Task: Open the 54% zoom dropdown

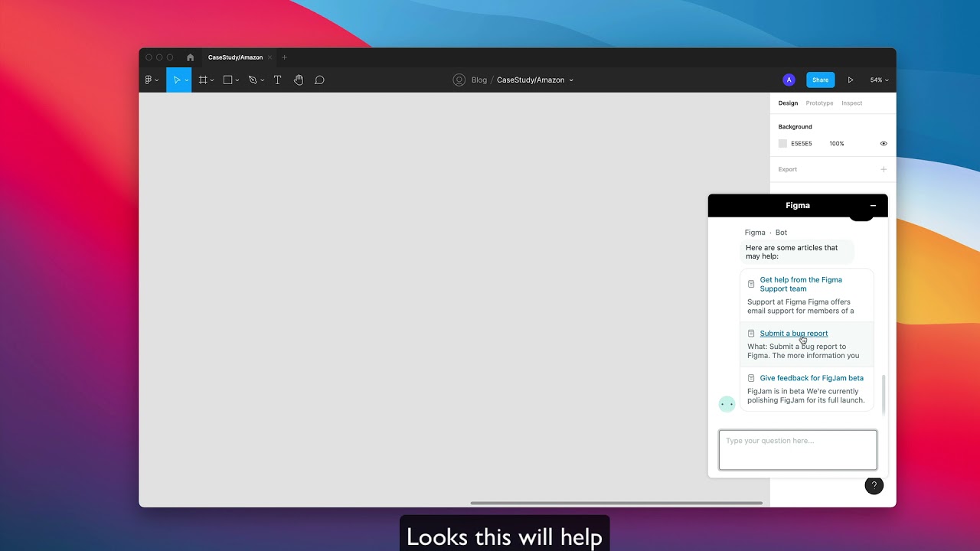Action: [879, 80]
